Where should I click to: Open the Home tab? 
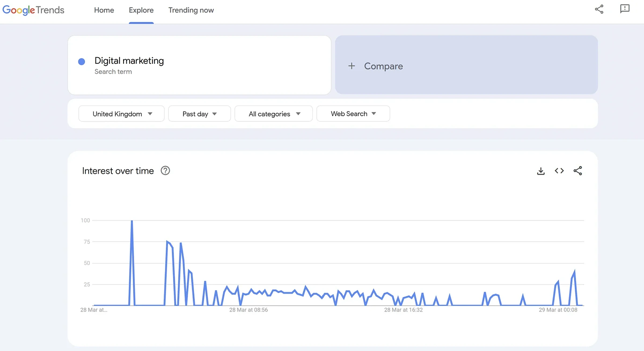coord(104,10)
